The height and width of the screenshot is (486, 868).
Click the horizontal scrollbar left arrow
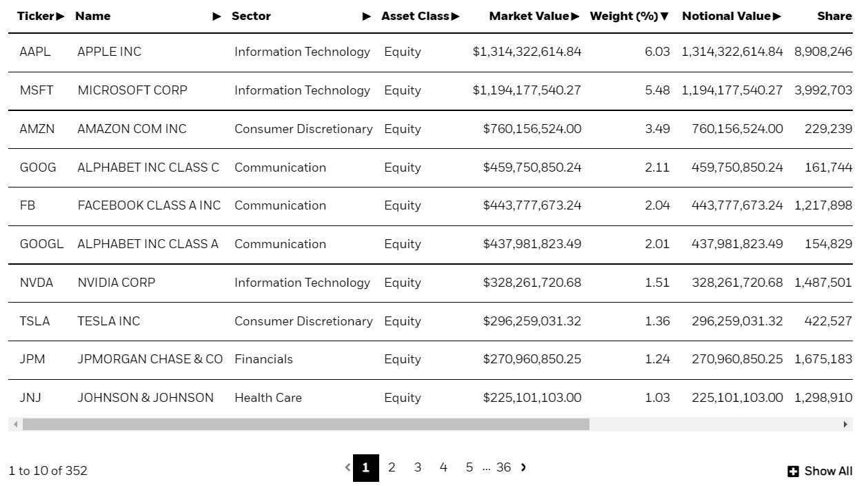(16, 425)
